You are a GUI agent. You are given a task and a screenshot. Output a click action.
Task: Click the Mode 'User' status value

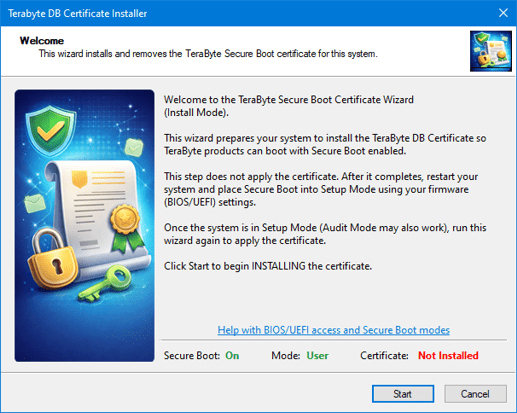point(317,356)
